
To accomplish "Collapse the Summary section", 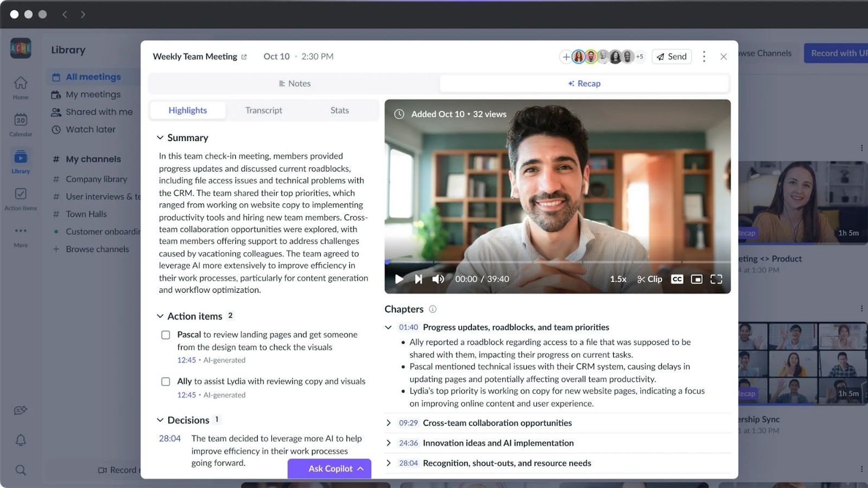I will tap(160, 137).
